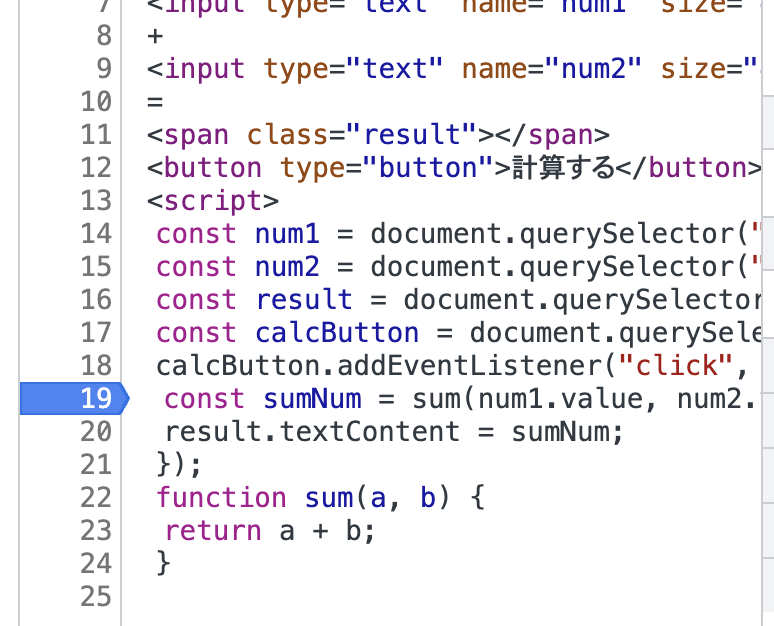Image resolution: width=774 pixels, height=626 pixels.
Task: Click the 計算する button tag text
Action: (x=564, y=167)
